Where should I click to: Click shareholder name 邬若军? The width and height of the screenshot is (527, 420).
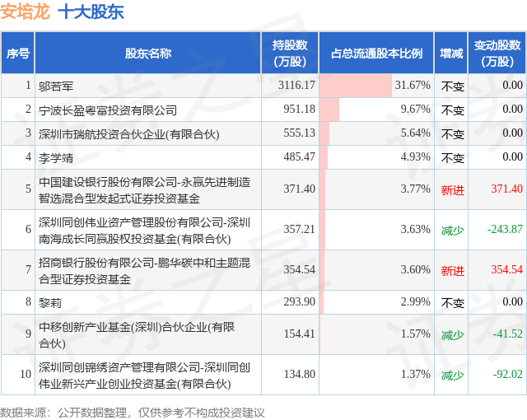point(56,86)
